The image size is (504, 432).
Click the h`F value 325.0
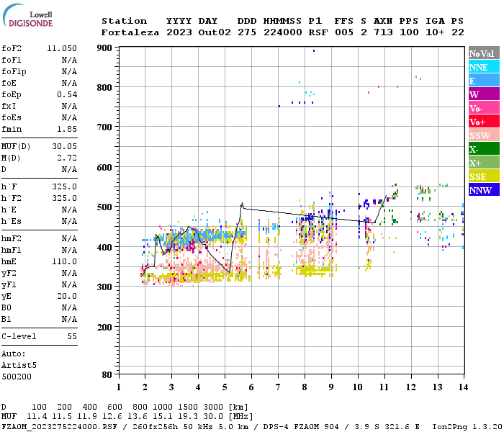(x=65, y=186)
